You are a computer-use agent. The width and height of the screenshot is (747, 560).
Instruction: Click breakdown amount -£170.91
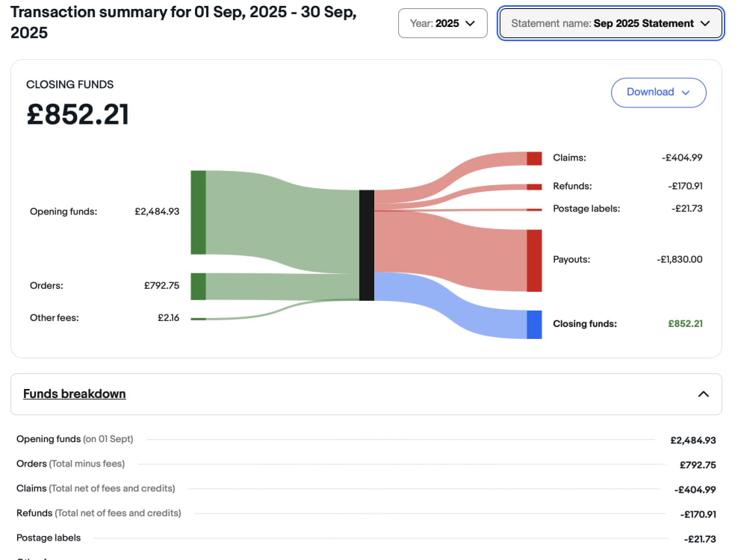(698, 514)
